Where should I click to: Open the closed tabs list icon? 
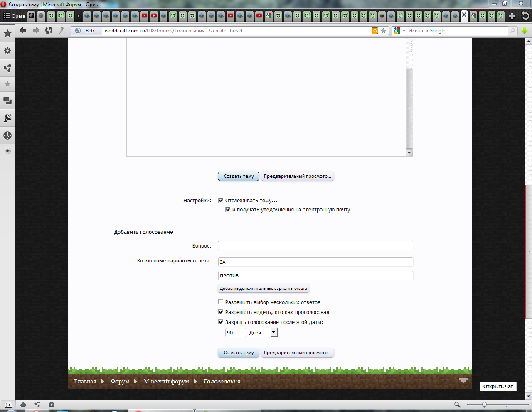click(525, 16)
